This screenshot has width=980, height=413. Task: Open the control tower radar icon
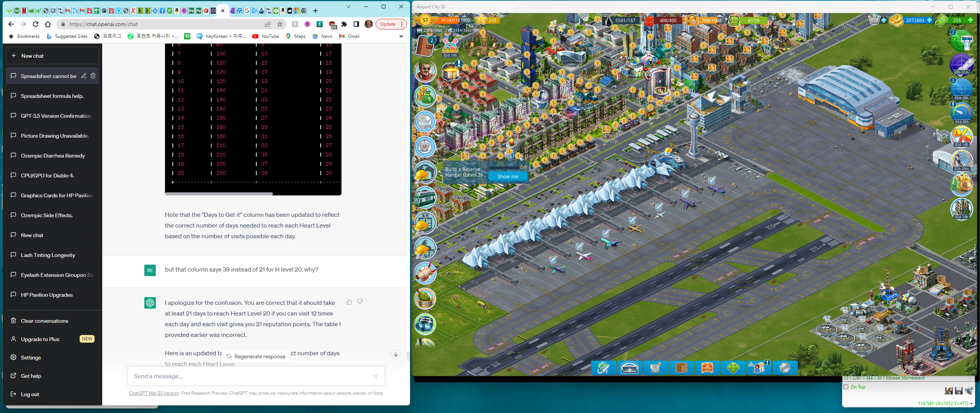pos(962,41)
